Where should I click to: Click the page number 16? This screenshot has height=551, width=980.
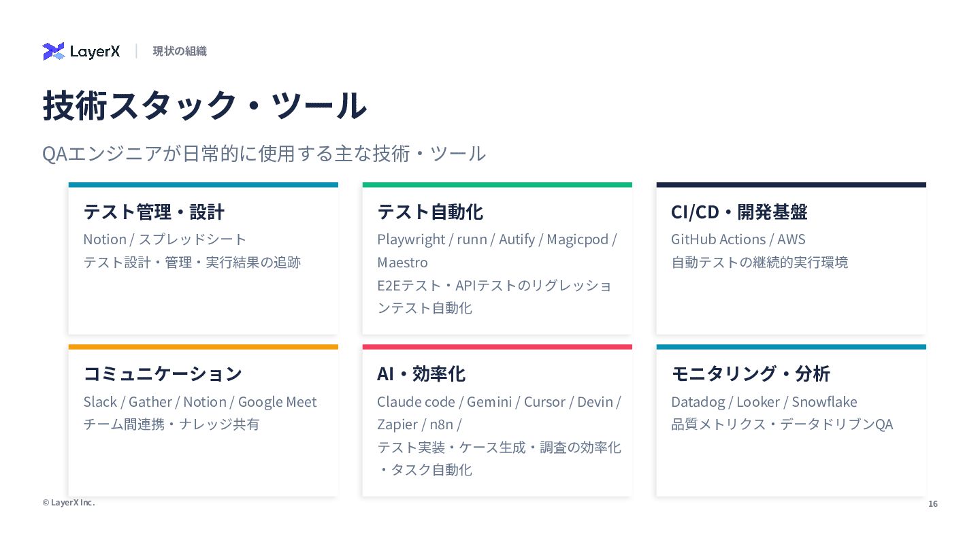point(933,504)
